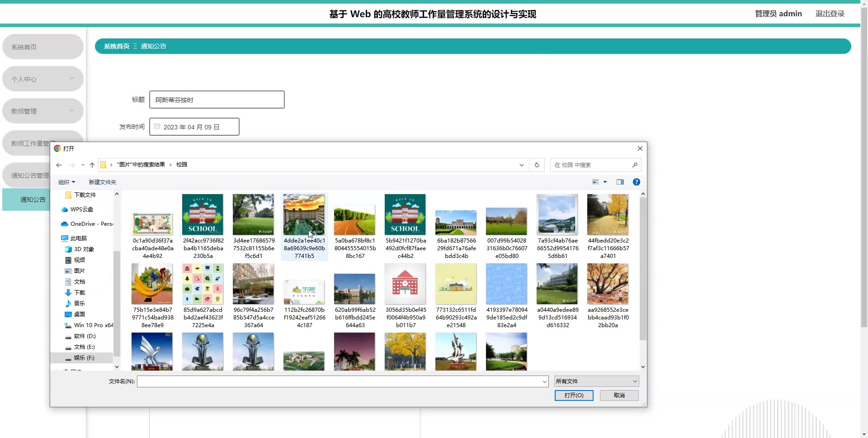This screenshot has width=868, height=438.
Task: Go up one folder level arrow
Action: [92, 165]
